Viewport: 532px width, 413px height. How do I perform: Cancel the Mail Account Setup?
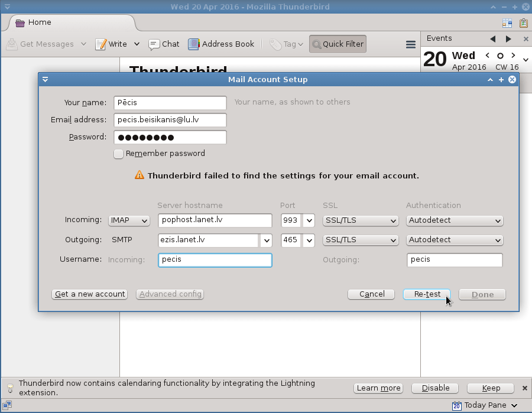tap(371, 294)
